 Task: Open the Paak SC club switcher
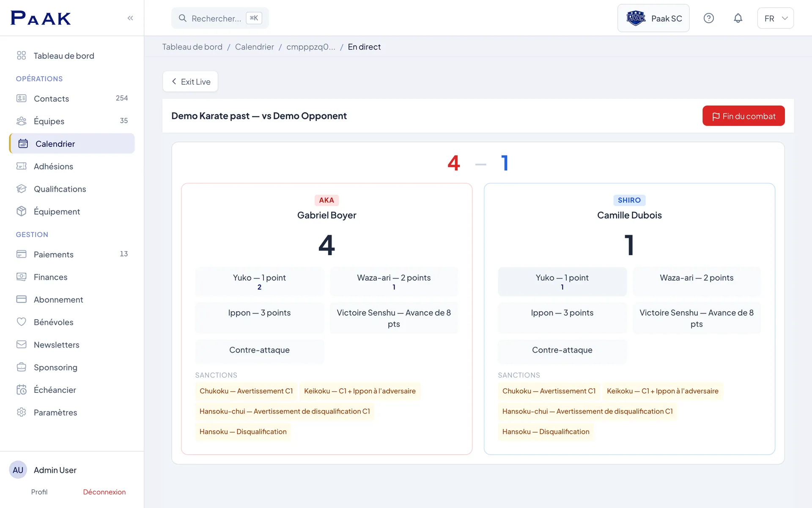pyautogui.click(x=653, y=18)
